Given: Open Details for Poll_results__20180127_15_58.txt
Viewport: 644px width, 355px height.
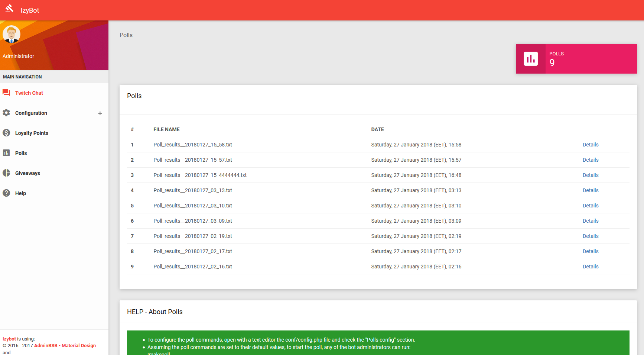Looking at the screenshot, I should pyautogui.click(x=591, y=145).
